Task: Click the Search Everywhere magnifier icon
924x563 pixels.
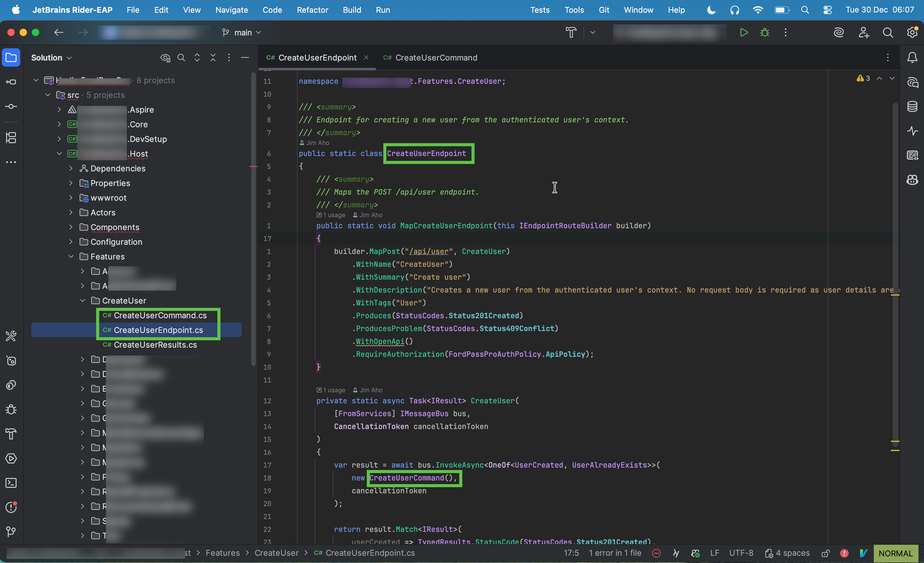Action: coord(888,32)
